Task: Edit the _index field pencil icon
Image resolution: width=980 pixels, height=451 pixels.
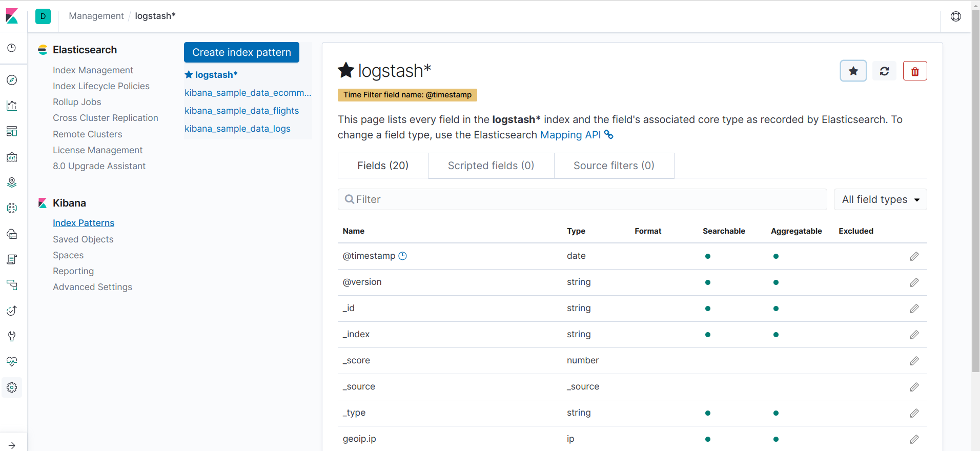Action: pos(914,335)
